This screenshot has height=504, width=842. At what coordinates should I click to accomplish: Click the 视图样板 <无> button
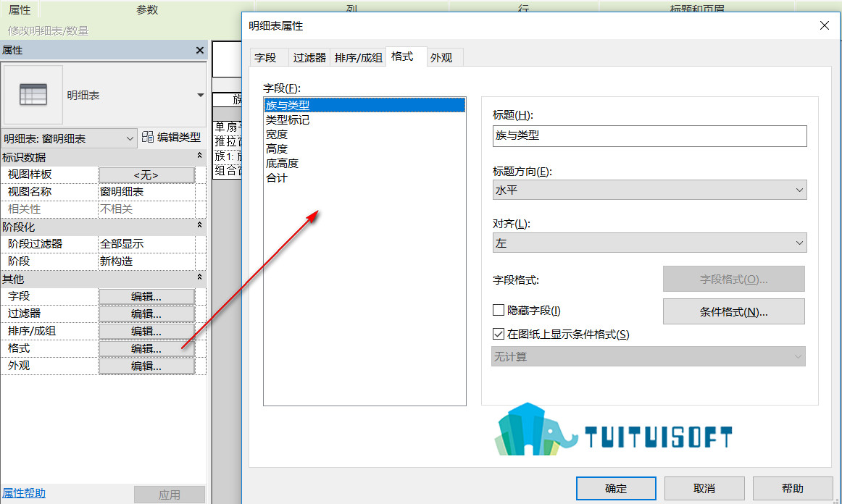[146, 175]
